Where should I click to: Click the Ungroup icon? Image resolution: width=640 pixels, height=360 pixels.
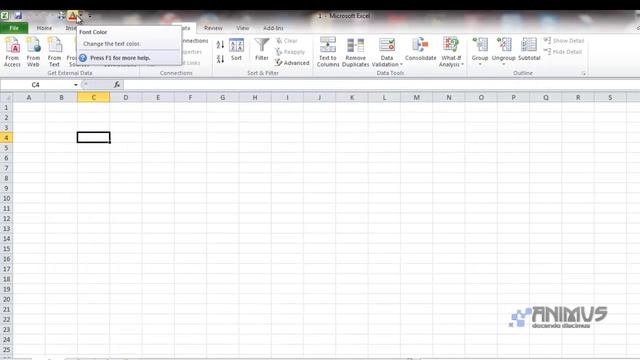504,45
